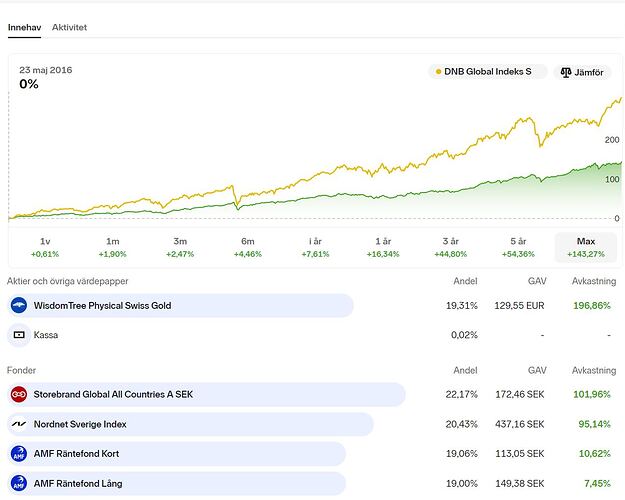Click the WisdomTree blue logo icon
The width and height of the screenshot is (625, 500).
pyautogui.click(x=19, y=306)
